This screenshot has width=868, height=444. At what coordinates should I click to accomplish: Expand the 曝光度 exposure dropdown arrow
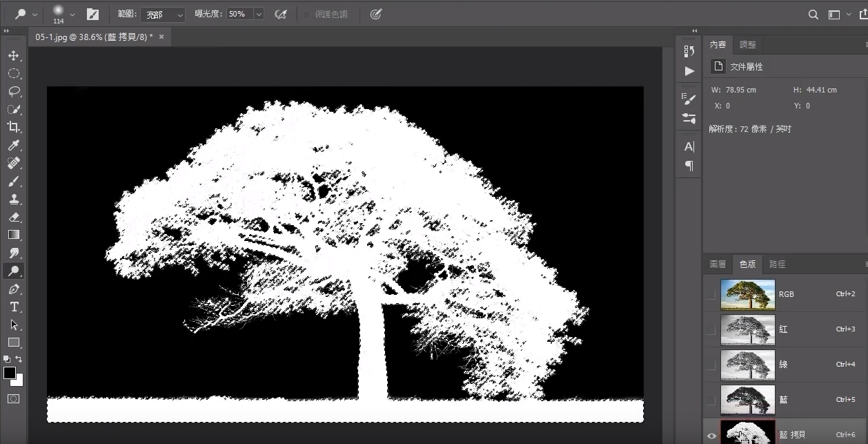click(258, 14)
